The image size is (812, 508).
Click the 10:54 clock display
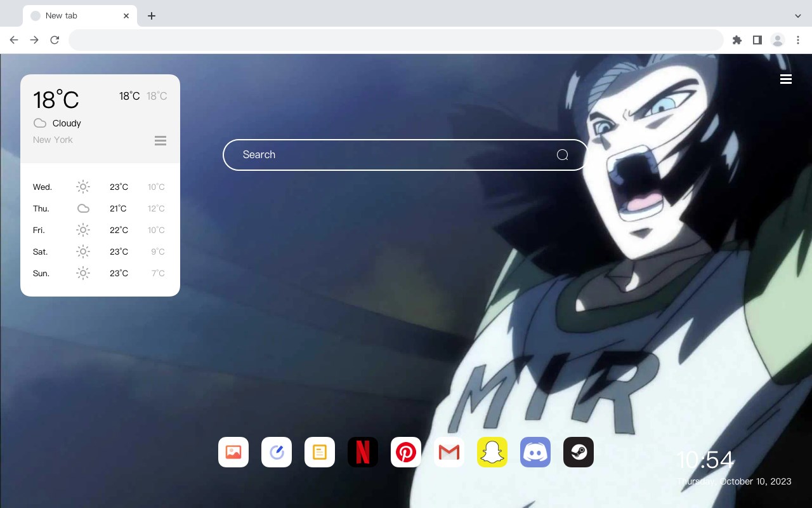click(705, 460)
